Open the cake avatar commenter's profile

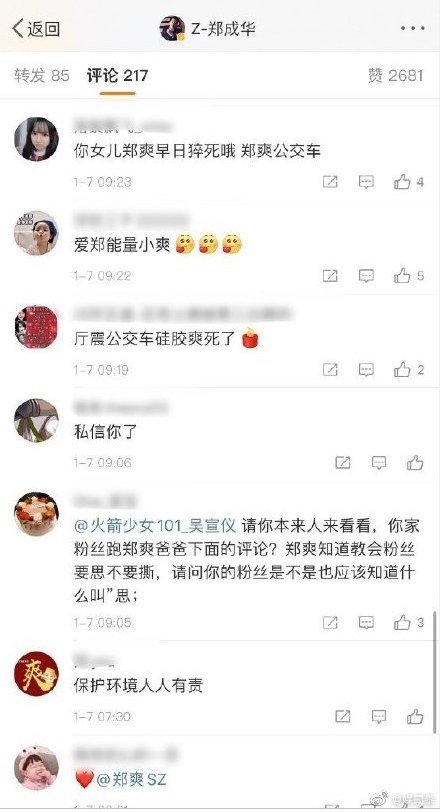[x=36, y=514]
